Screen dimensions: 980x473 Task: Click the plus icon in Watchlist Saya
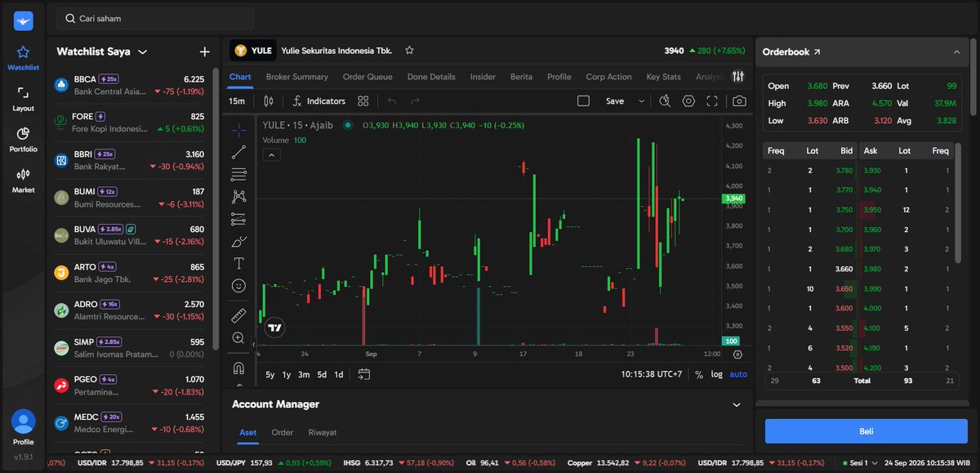pyautogui.click(x=204, y=51)
